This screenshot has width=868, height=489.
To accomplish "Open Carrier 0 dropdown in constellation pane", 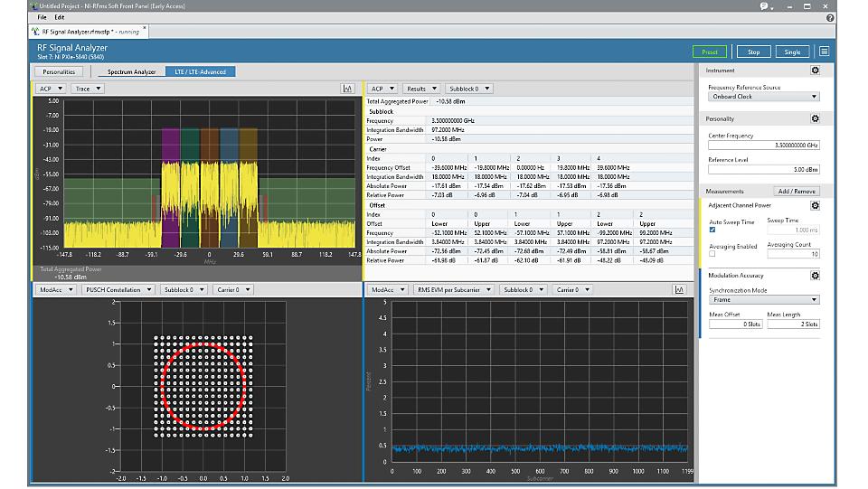I will [233, 289].
